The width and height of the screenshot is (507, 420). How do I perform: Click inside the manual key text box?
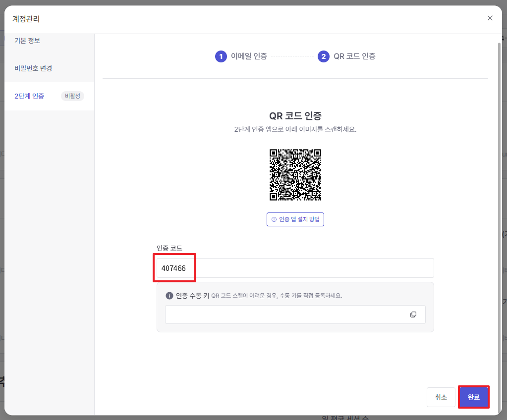point(285,315)
